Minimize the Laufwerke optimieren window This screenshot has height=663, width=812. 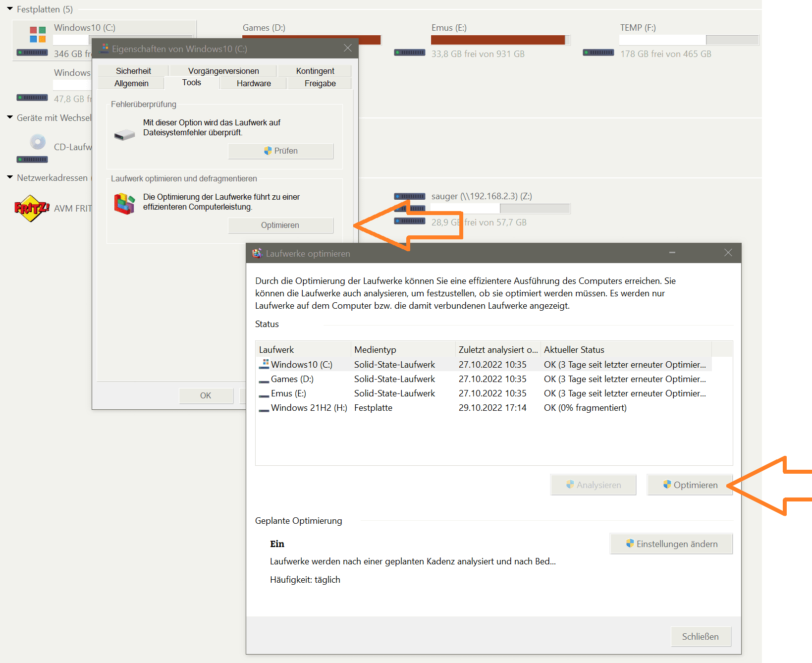tap(672, 253)
